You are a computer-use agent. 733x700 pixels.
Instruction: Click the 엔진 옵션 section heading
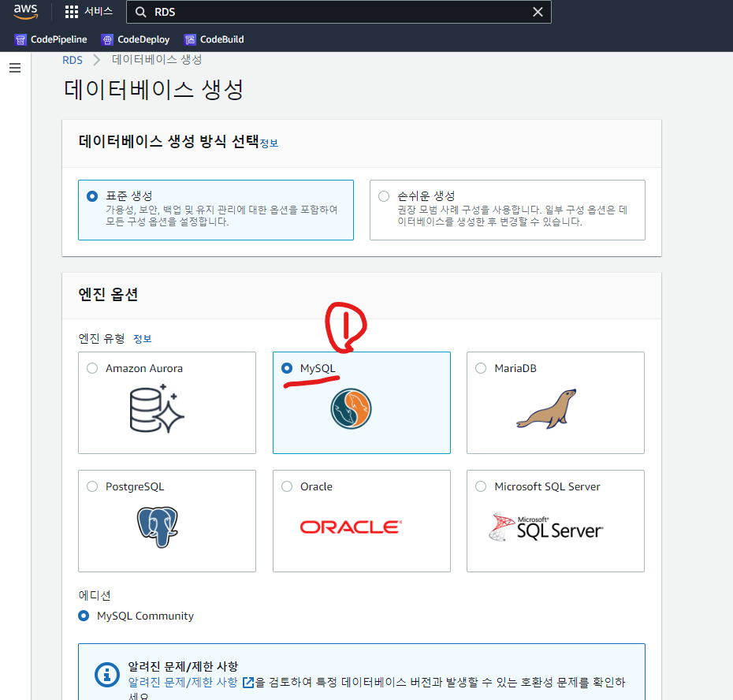108,294
